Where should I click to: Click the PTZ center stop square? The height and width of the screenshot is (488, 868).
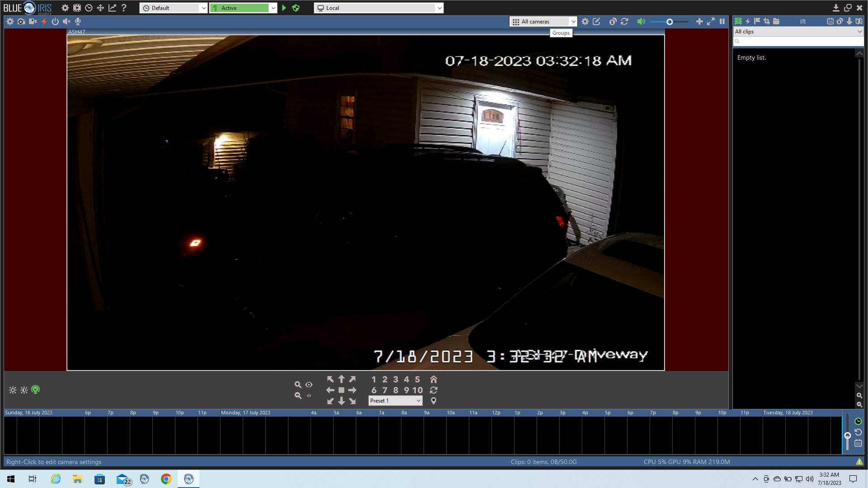[x=341, y=390]
